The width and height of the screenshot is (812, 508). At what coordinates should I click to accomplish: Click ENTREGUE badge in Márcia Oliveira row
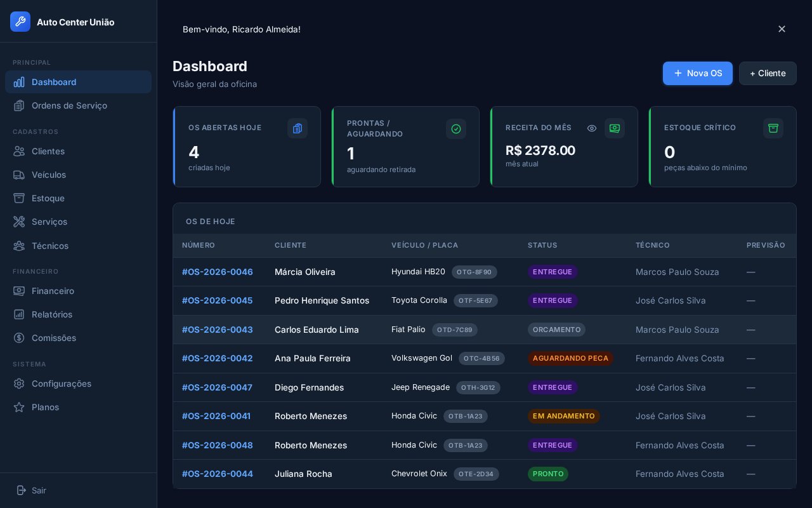(553, 272)
